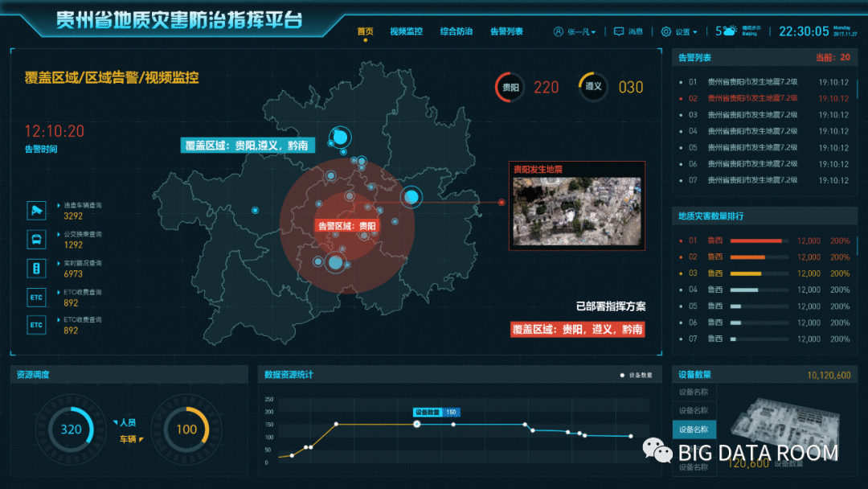The image size is (868, 489).
Task: Expand the 公交换乘查询 arrow
Action: pos(59,234)
